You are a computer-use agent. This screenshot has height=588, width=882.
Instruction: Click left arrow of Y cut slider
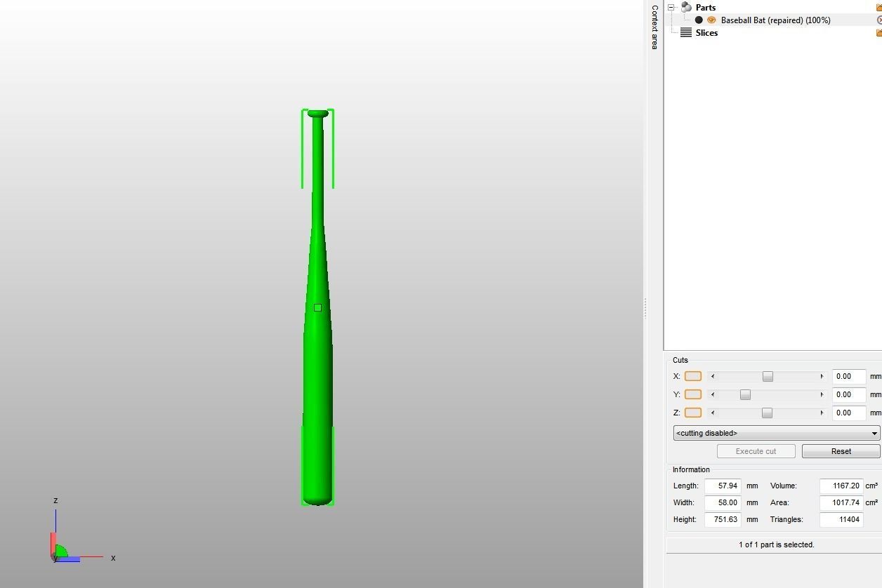[x=713, y=394]
